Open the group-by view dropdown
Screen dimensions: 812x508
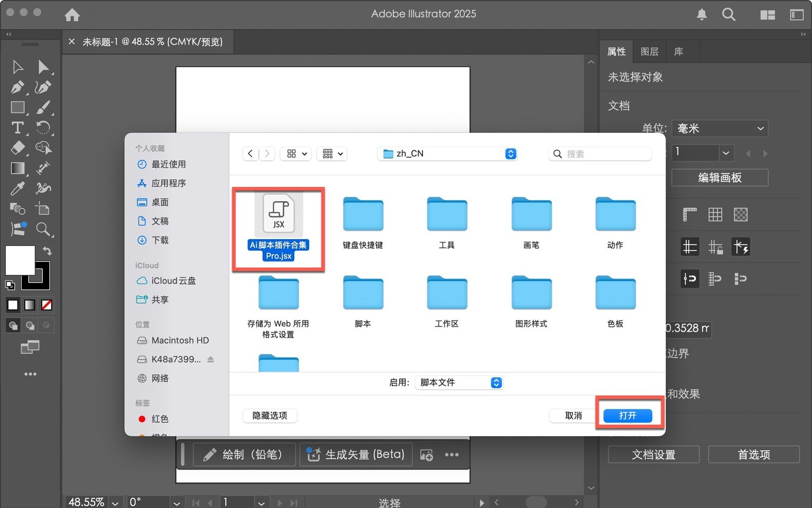(x=332, y=153)
